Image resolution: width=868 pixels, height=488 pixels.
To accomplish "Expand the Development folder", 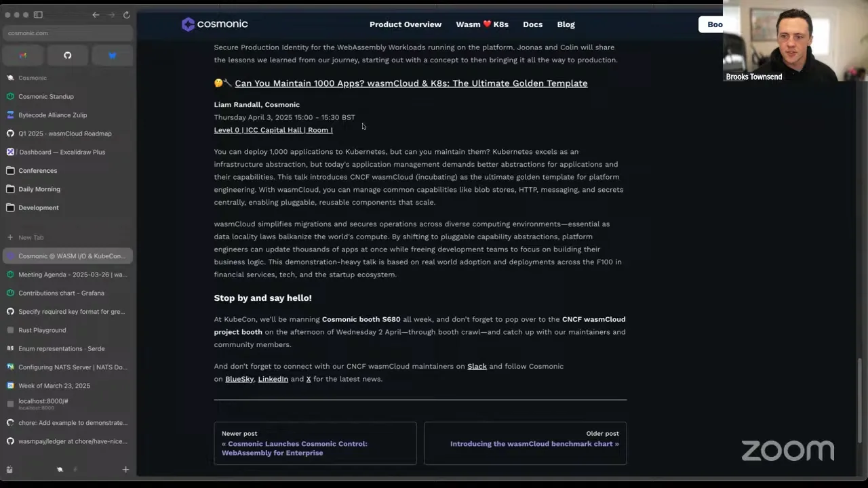I will pos(68,207).
